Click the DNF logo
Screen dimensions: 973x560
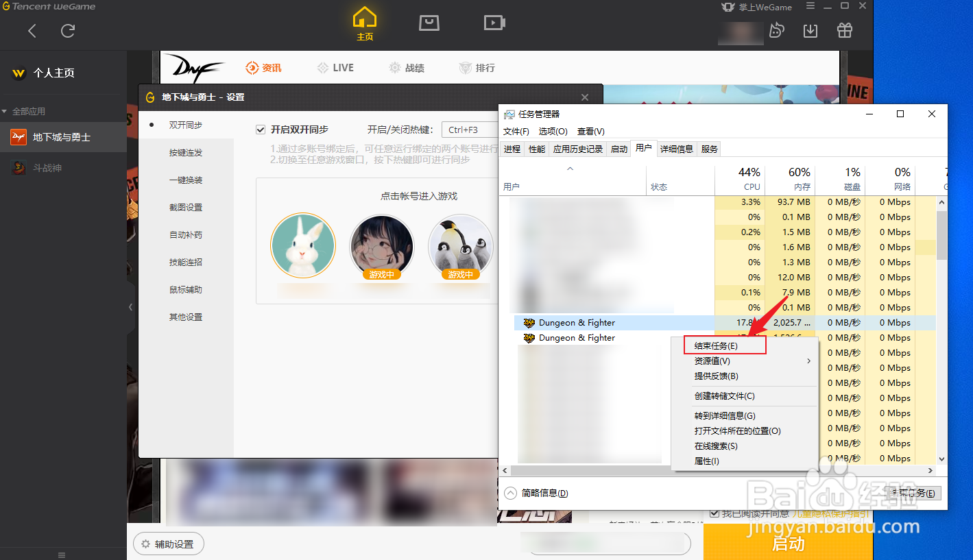pyautogui.click(x=193, y=68)
